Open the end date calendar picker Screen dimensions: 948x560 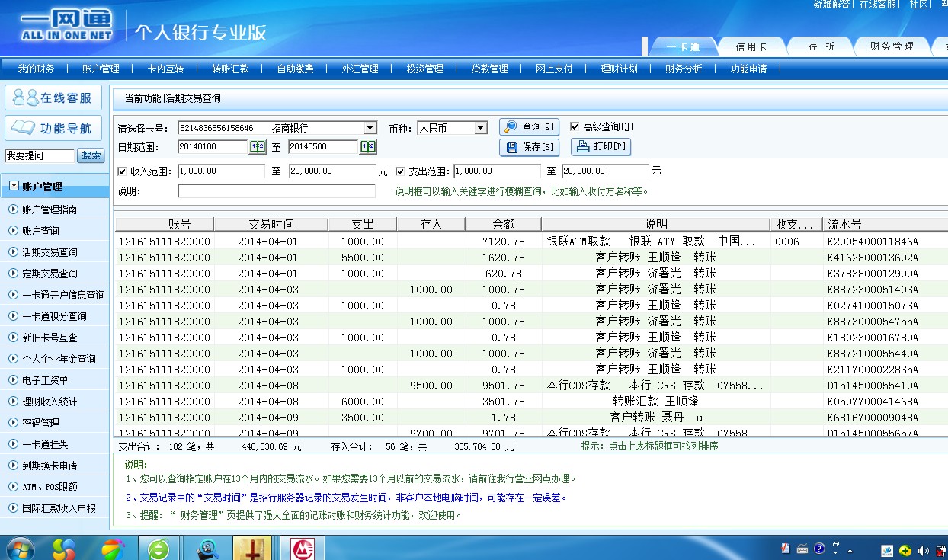pyautogui.click(x=368, y=146)
